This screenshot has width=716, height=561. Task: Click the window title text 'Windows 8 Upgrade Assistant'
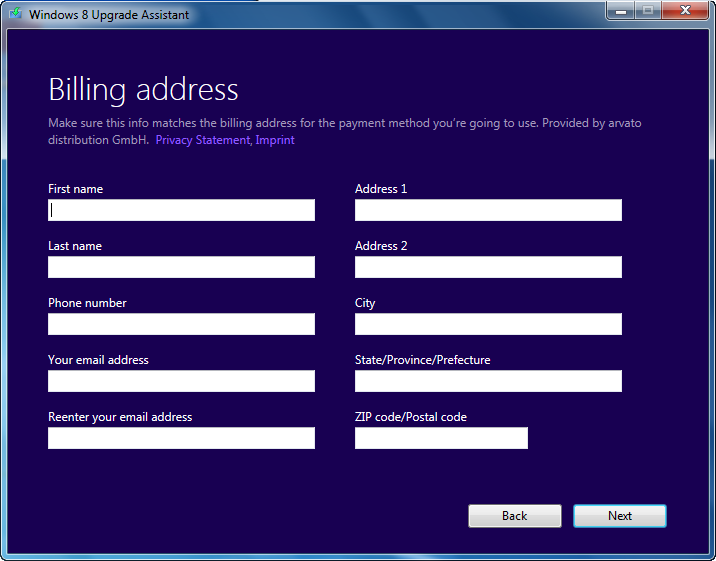click(109, 15)
